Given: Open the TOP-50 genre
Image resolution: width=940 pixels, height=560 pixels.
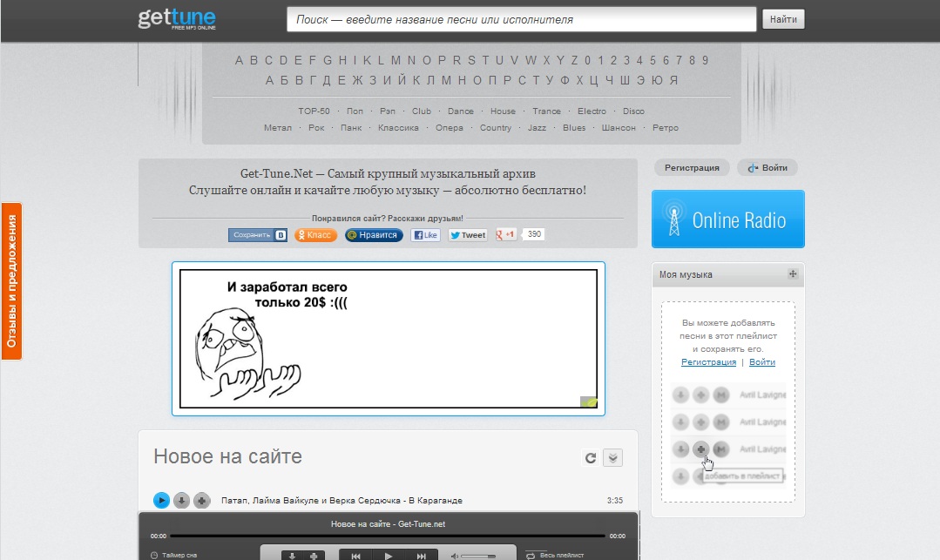Looking at the screenshot, I should point(314,111).
